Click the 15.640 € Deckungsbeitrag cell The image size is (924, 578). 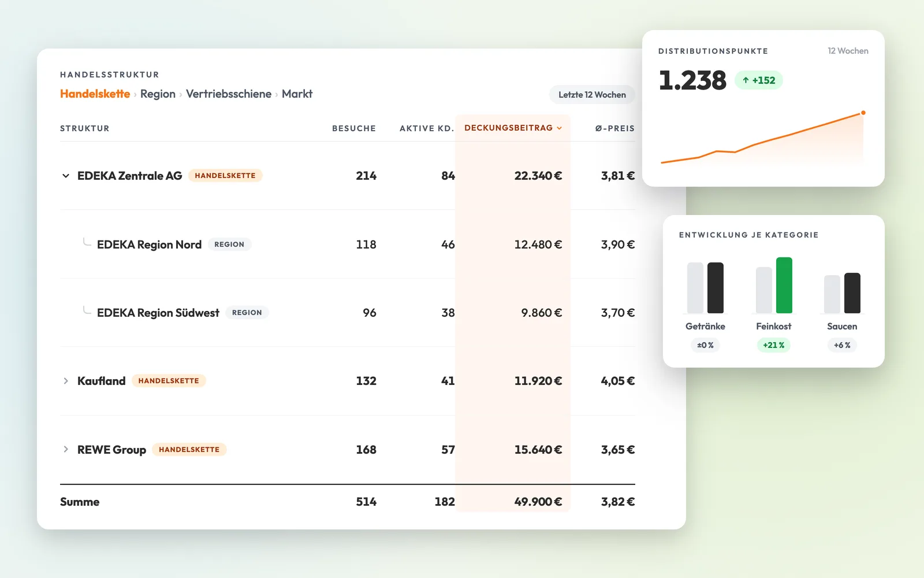click(x=538, y=450)
